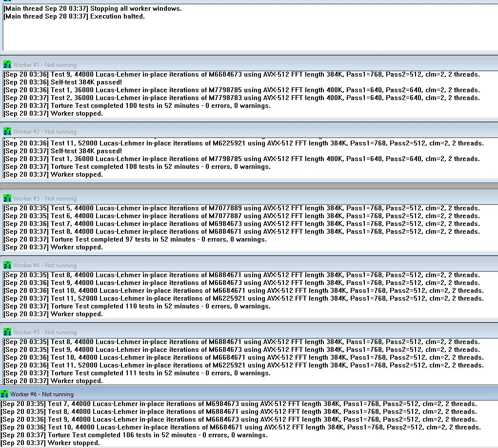The image size is (498, 448).
Task: Click Worker #5 'Worker stopped.' line
Action: (53, 381)
